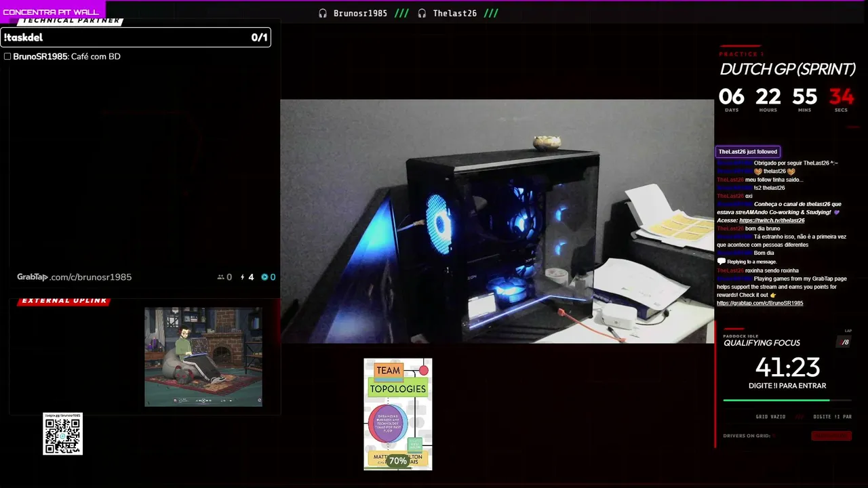Click the chat message 'meu follow tinha saido...'
This screenshot has height=488, width=868.
tap(774, 180)
